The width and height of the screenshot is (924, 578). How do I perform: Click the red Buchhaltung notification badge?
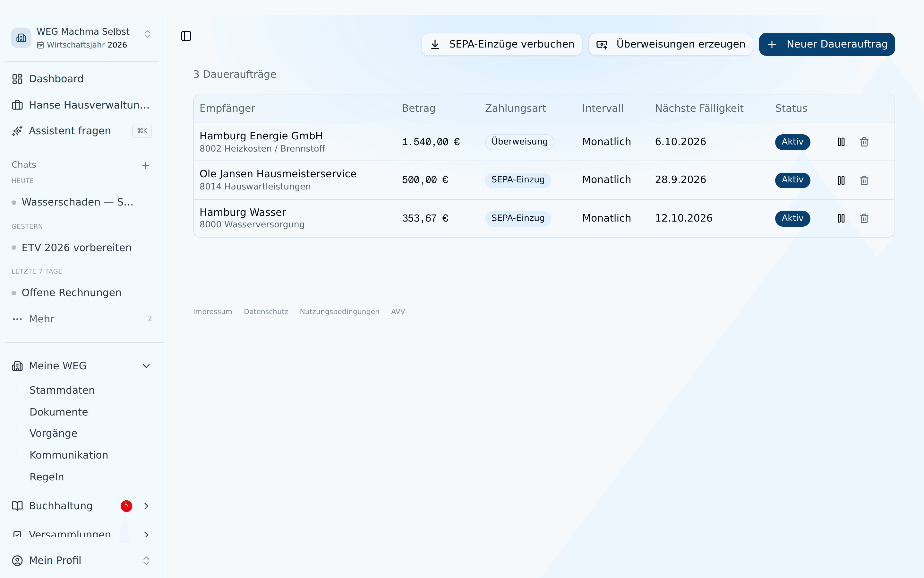126,506
